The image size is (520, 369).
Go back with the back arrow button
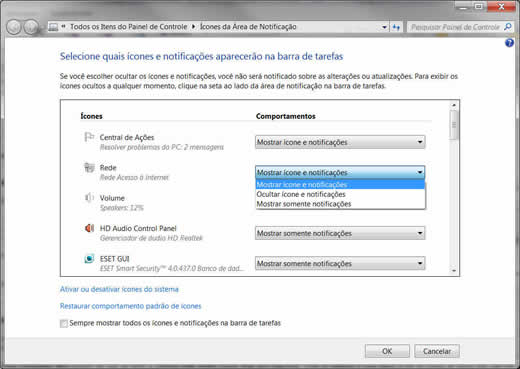14,27
